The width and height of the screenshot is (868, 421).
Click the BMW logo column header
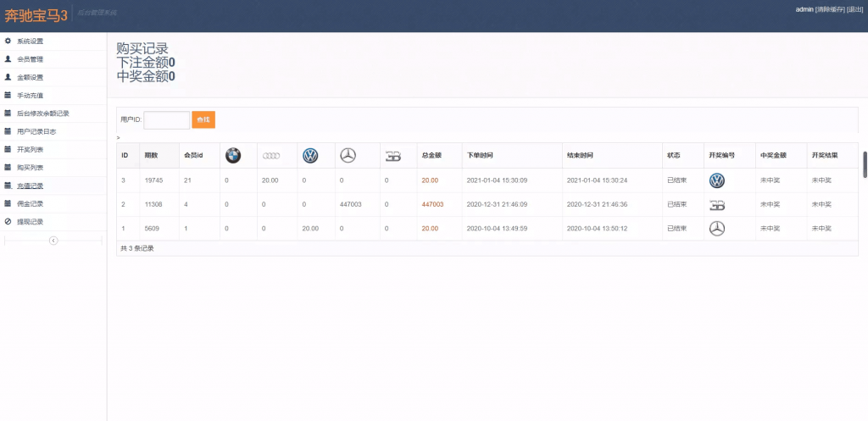click(x=233, y=156)
